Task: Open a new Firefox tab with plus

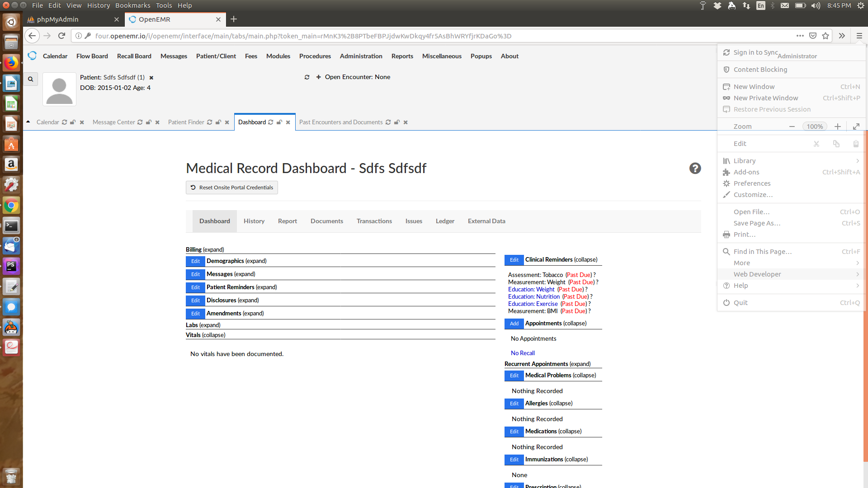Action: 234,19
